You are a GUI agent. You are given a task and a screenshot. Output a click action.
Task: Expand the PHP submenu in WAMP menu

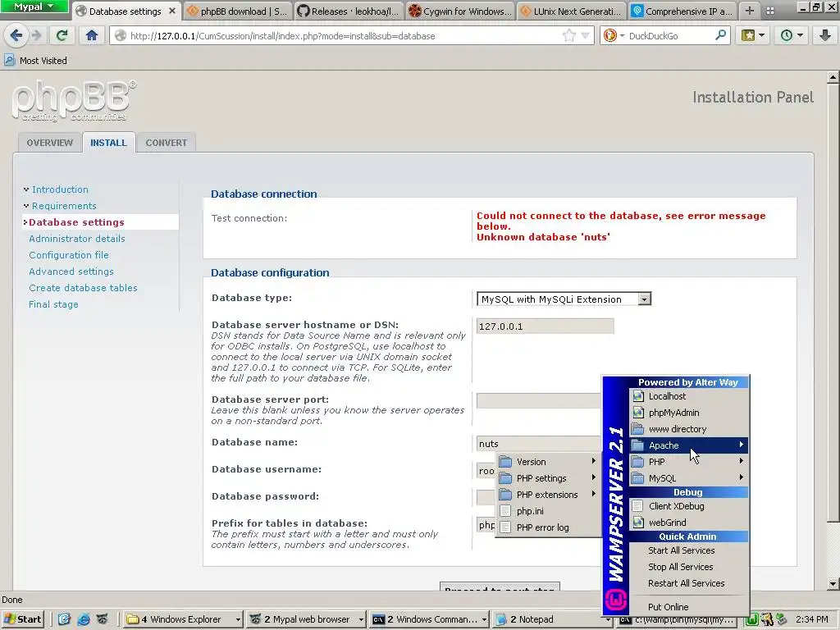click(688, 462)
